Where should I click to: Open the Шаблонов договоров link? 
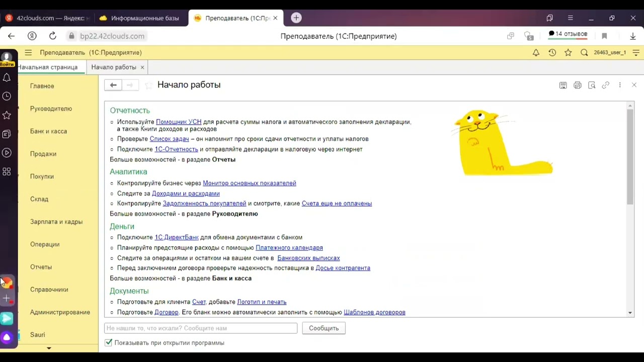pyautogui.click(x=374, y=312)
